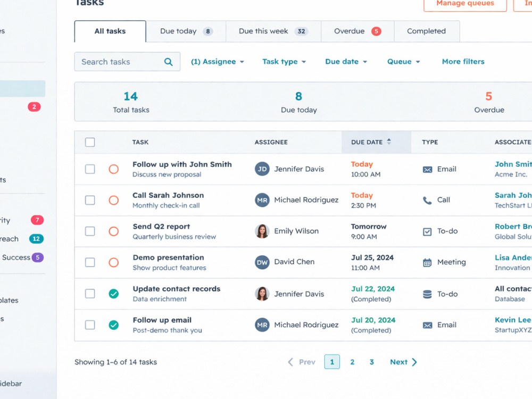Click the email icon in John Smith row
The width and height of the screenshot is (532, 399).
click(427, 169)
